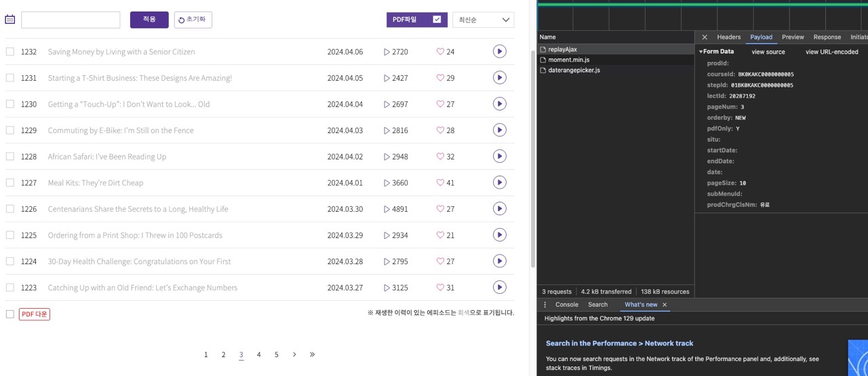Screen dimensions: 868x376
Task: Check the box for episode 1232
Action: click(x=10, y=52)
